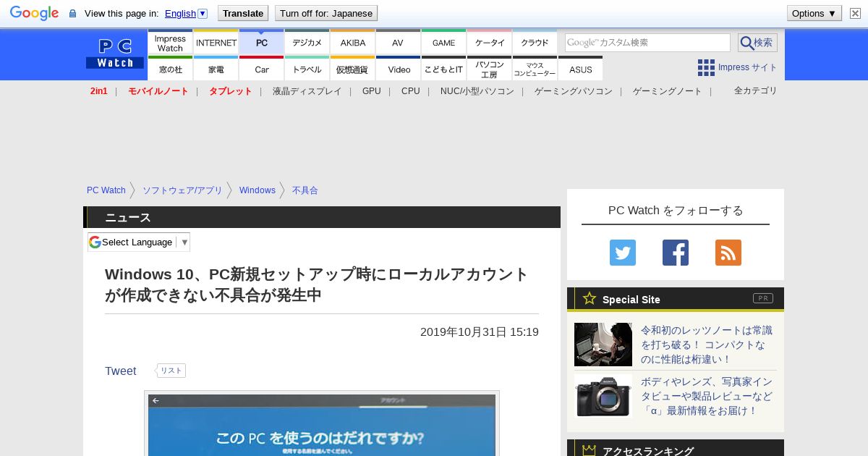Open the Car tab
868x456 pixels.
tap(262, 69)
